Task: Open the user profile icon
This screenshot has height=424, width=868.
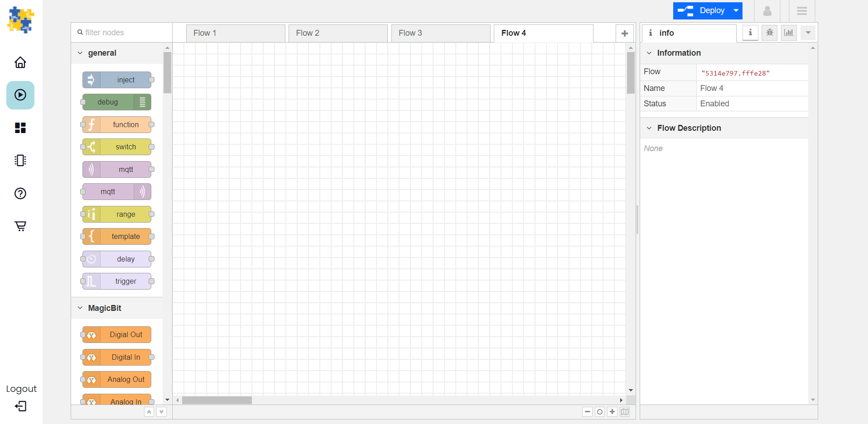Action: (x=767, y=10)
